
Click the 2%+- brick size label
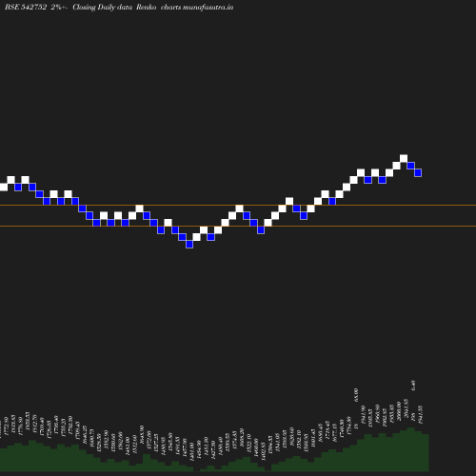(x=58, y=8)
